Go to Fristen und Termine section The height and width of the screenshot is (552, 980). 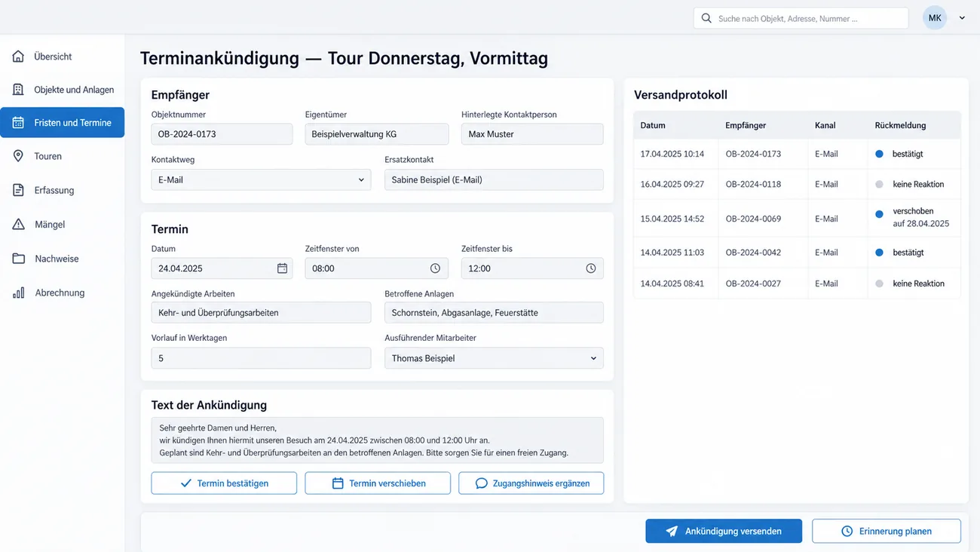63,123
